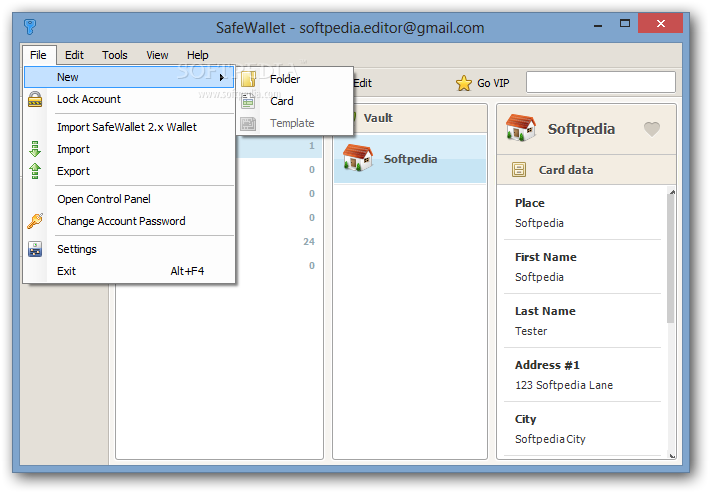
Task: Choose Import SafeWallet 2.x Wallet
Action: click(x=129, y=127)
